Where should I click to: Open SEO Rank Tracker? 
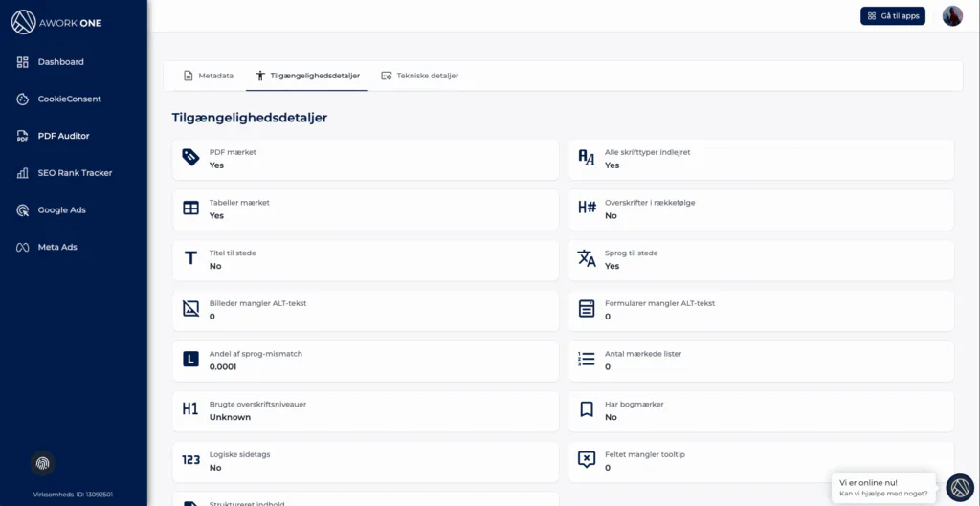click(75, 173)
